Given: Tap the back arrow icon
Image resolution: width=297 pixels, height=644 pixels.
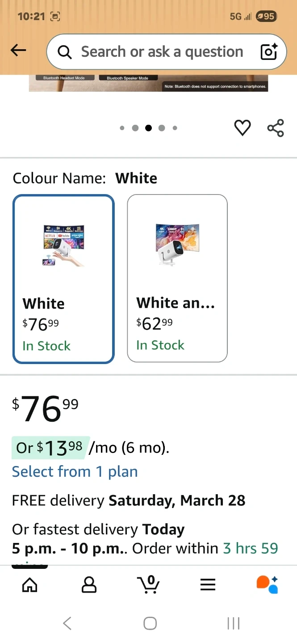Looking at the screenshot, I should (18, 51).
